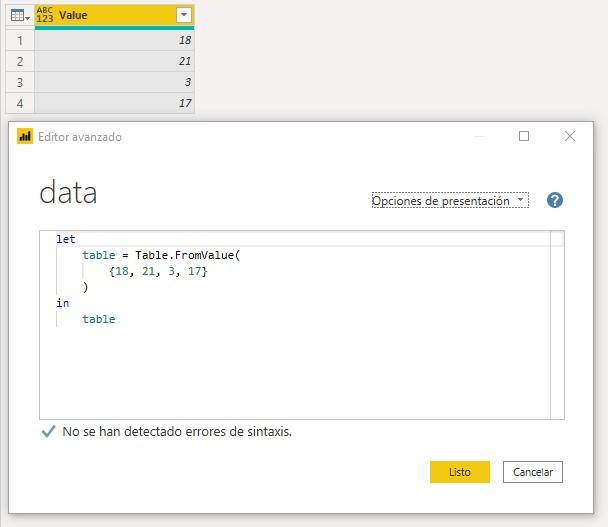Select the Value column header
This screenshot has height=527, width=608.
(x=110, y=15)
